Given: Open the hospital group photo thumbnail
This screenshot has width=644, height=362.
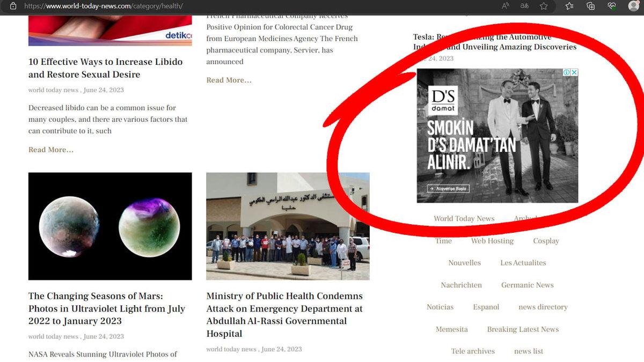Looking at the screenshot, I should (288, 226).
